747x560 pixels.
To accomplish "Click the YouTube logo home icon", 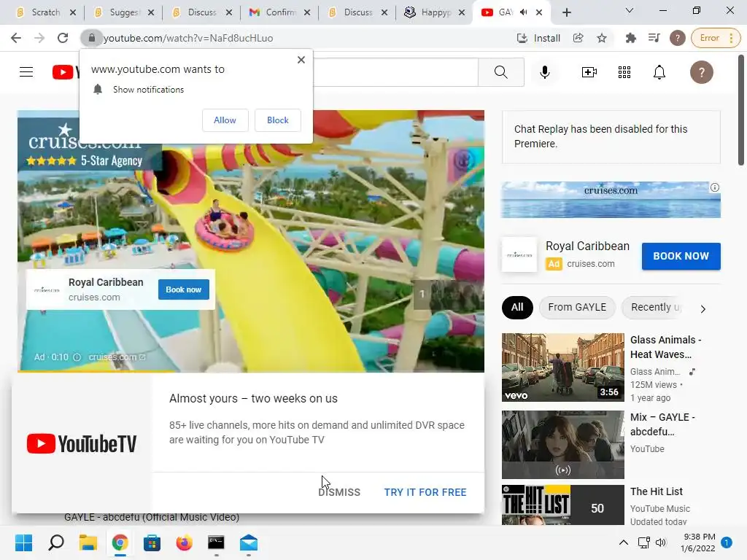I will [66, 72].
